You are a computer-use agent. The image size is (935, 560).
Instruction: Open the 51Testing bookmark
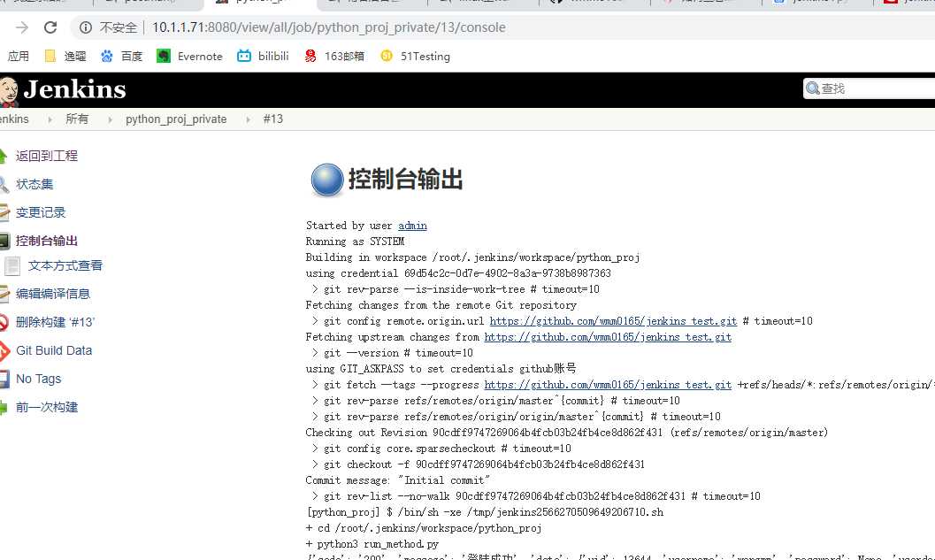[415, 56]
